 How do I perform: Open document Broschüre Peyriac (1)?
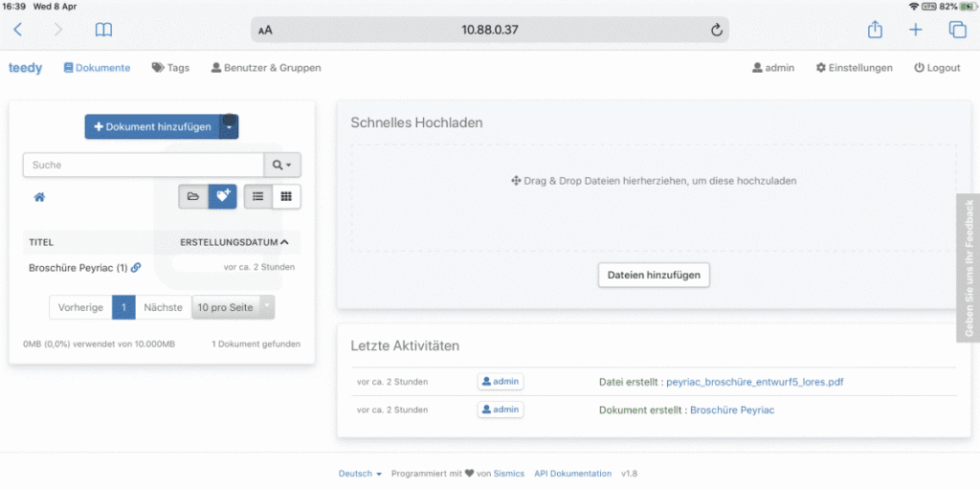point(78,268)
